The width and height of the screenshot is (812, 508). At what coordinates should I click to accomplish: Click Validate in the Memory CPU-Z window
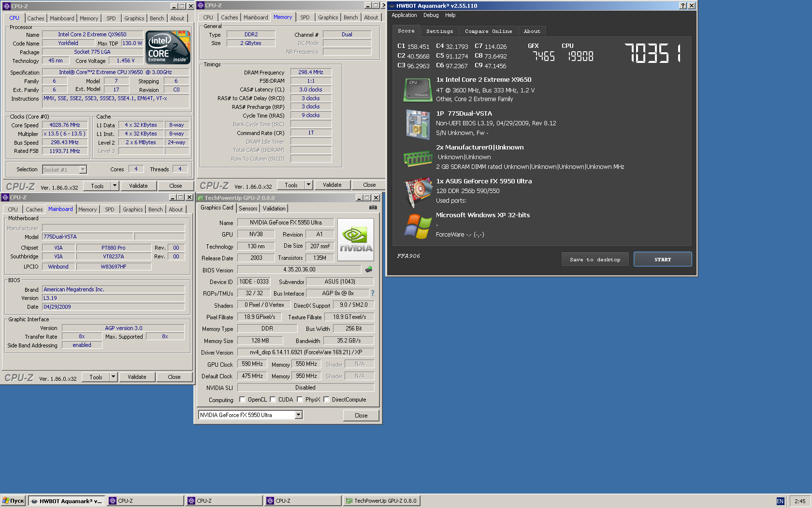click(x=332, y=185)
